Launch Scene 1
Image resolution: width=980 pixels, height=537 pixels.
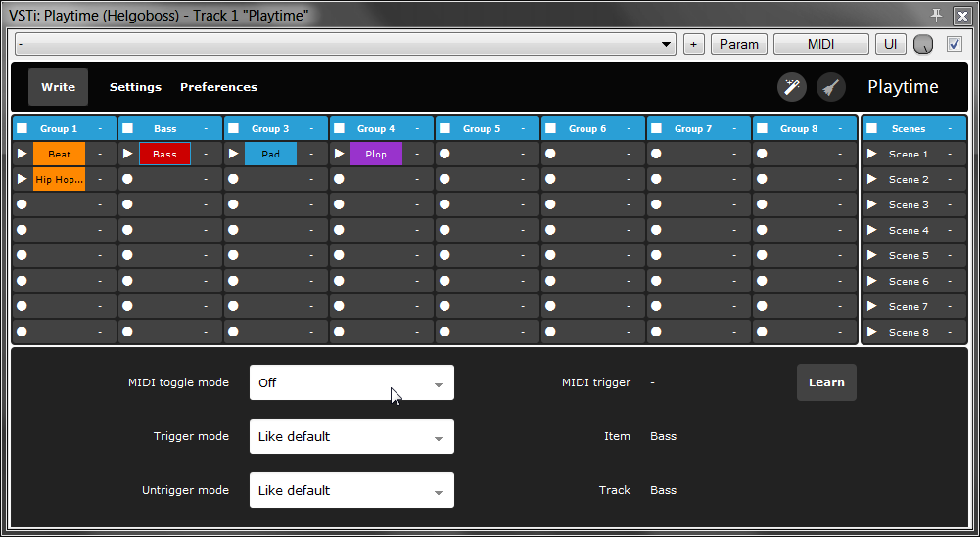[x=872, y=154]
